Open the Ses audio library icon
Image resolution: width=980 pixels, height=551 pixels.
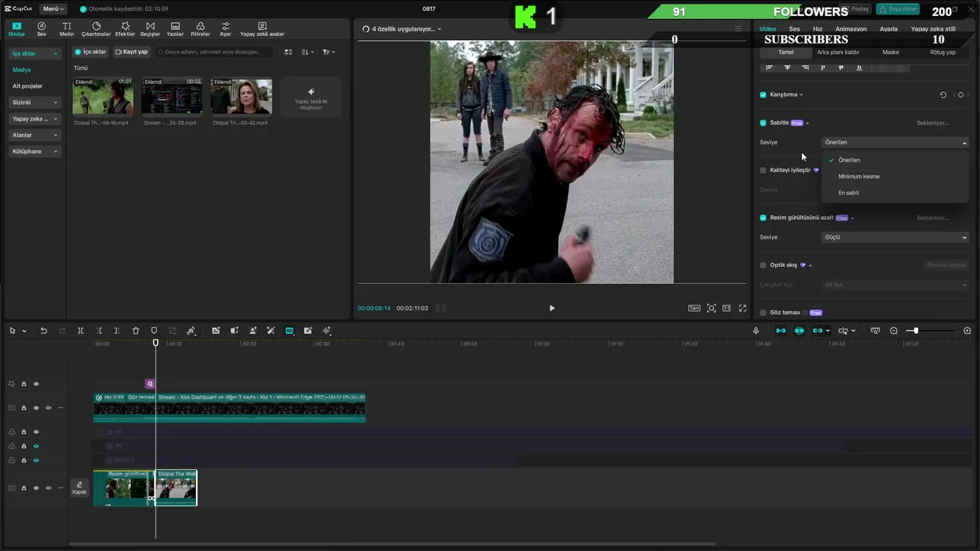(41, 29)
